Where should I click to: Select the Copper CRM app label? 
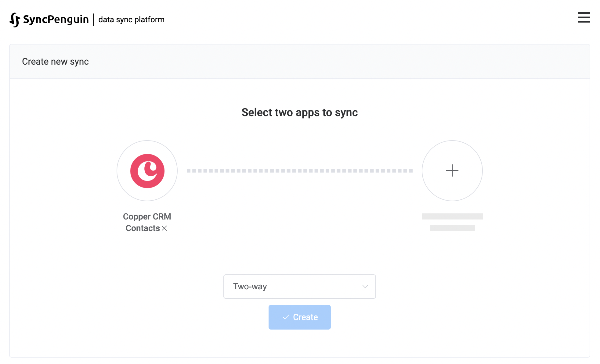[147, 216]
